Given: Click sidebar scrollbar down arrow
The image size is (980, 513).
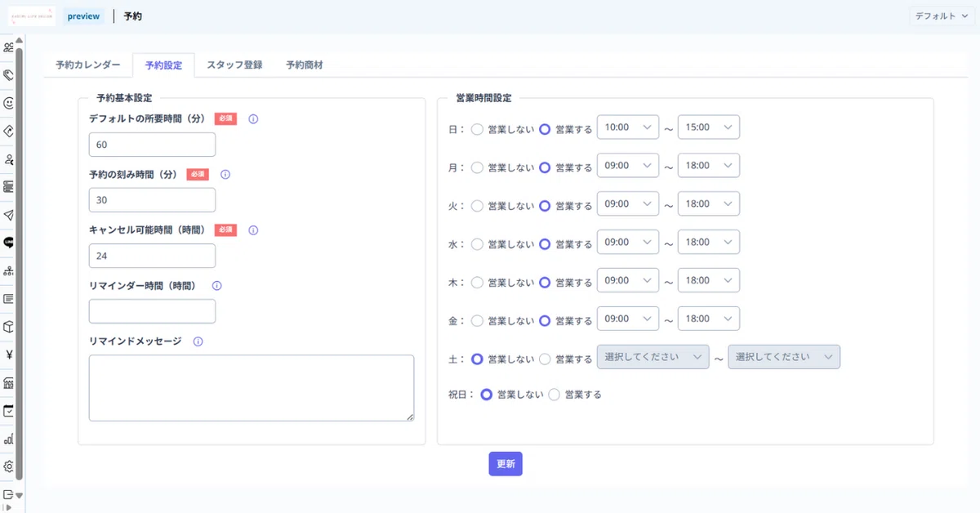Looking at the screenshot, I should tap(19, 495).
